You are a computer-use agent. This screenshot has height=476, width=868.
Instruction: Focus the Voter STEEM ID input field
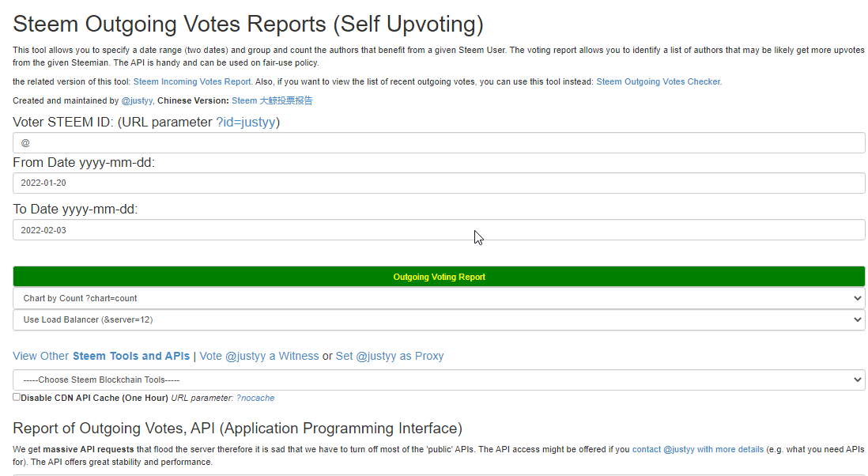pos(439,143)
